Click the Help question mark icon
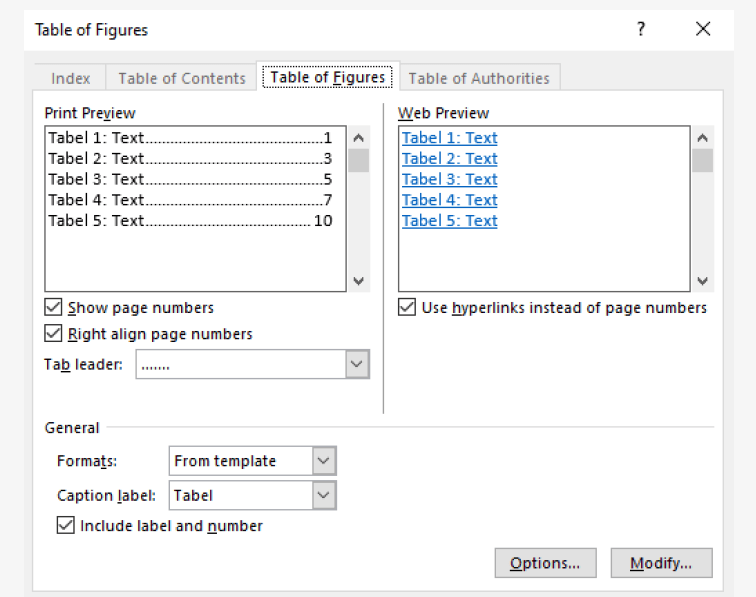 [x=641, y=30]
